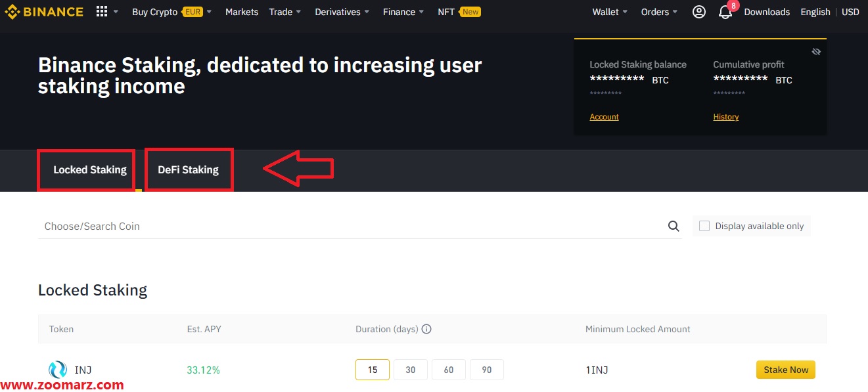Expand the Derivatives menu

[x=342, y=12]
